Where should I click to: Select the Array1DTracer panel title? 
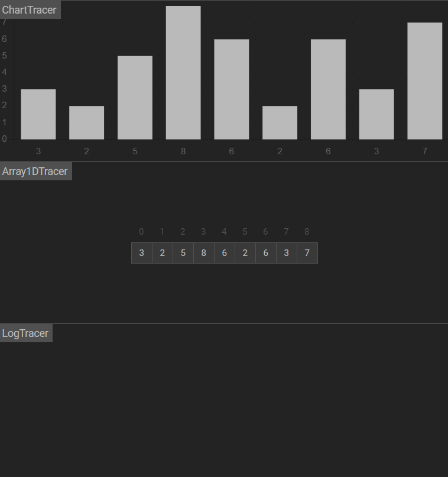(35, 171)
